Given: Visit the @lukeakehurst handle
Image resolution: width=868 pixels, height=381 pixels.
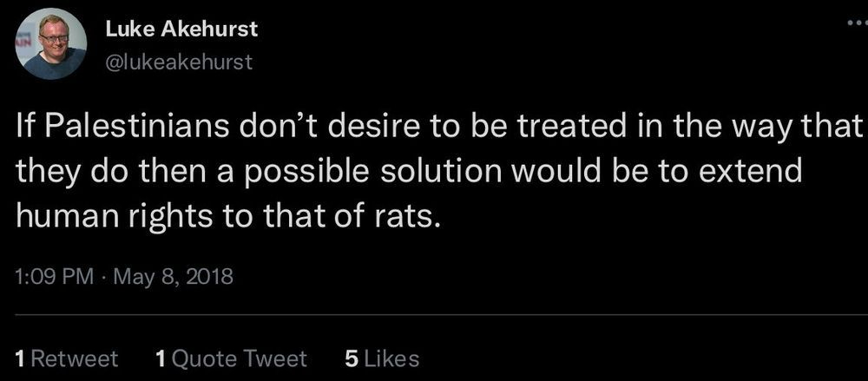Looking at the screenshot, I should [178, 62].
